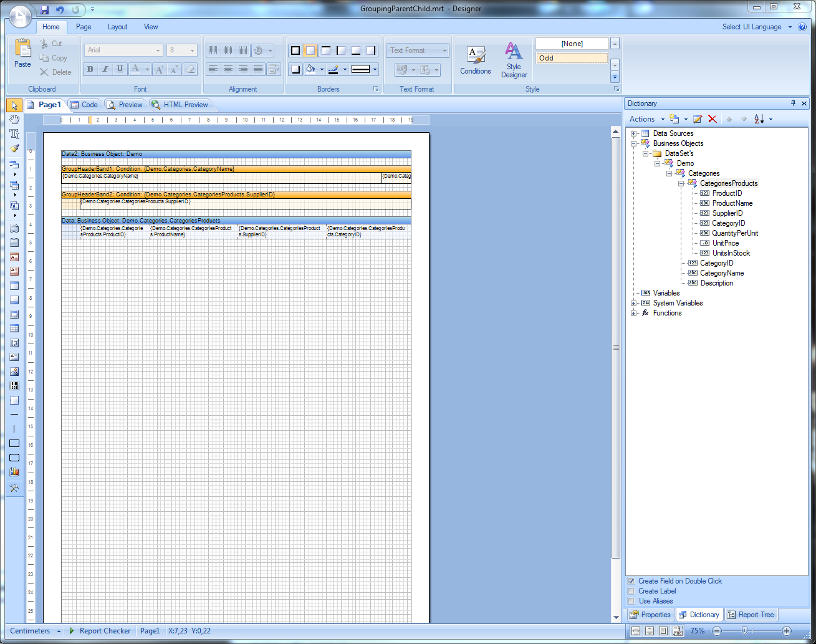Open Select UI Language dropdown
Screen dimensions: 816x644
[x=757, y=27]
